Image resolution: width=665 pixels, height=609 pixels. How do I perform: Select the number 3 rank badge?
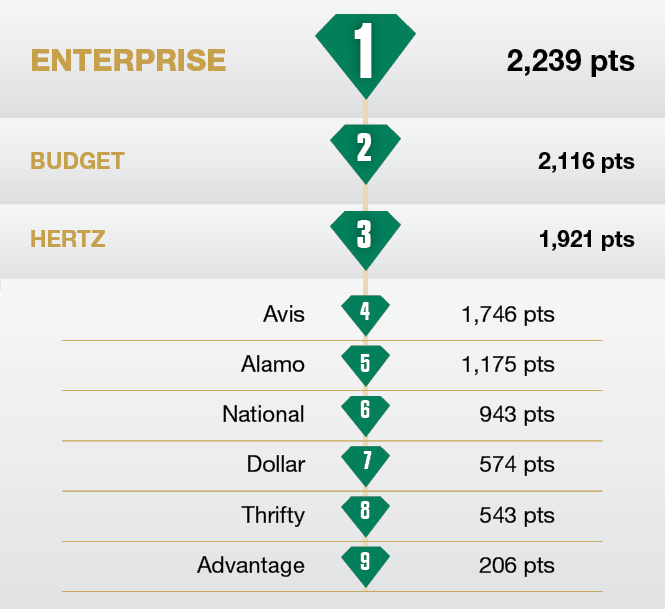[x=365, y=237]
